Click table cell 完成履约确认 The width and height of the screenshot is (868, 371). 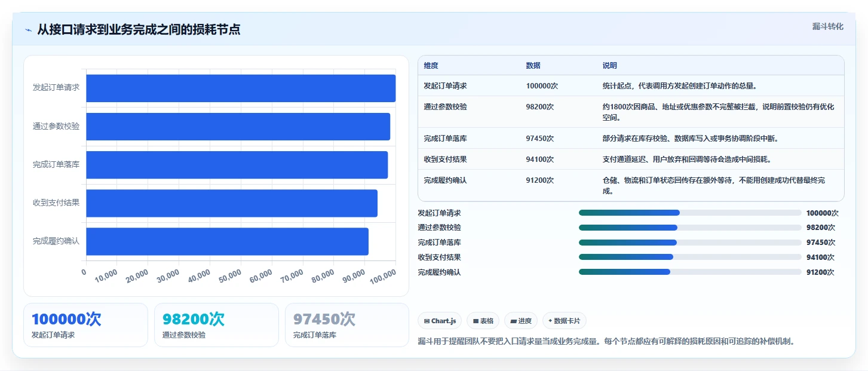coord(445,180)
